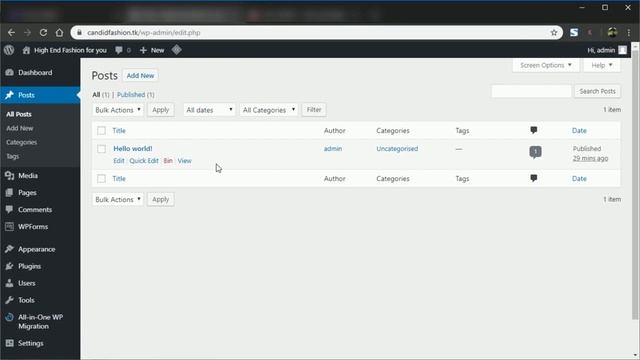Open the Chrome profile avatar
640x360 pixels.
click(x=612, y=33)
